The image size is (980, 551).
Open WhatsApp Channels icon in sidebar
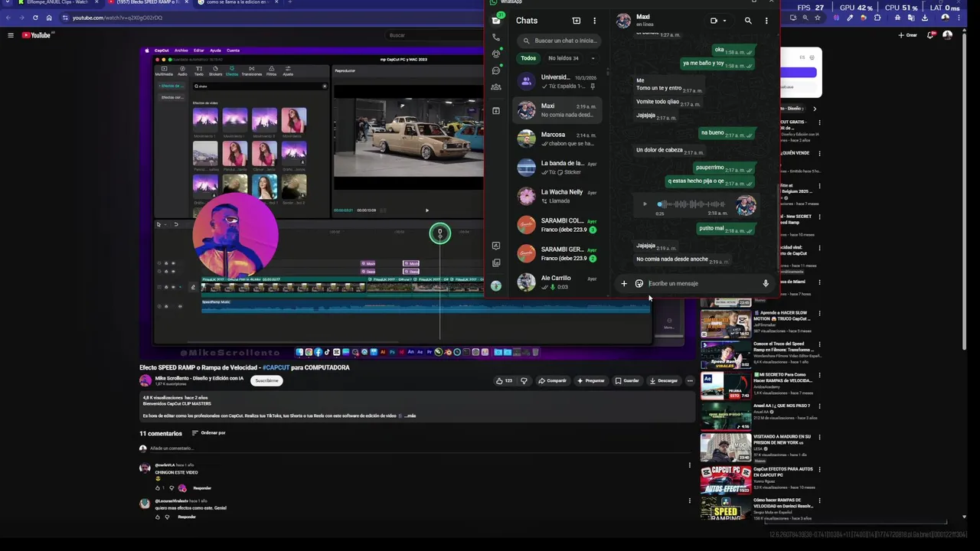pos(496,70)
